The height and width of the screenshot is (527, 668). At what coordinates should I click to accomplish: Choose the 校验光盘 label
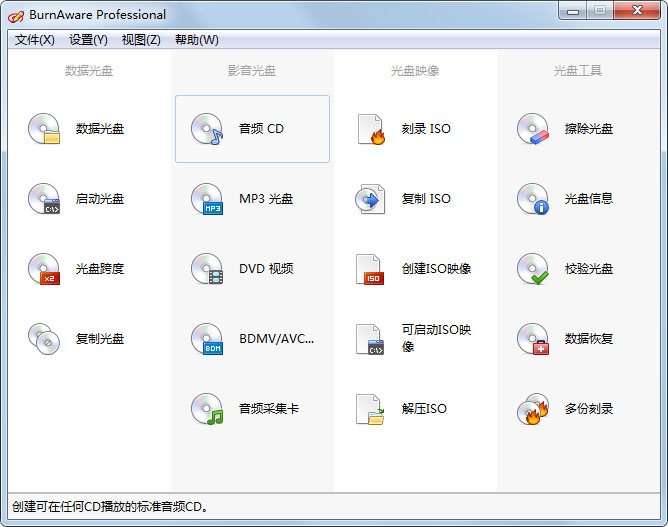[589, 269]
